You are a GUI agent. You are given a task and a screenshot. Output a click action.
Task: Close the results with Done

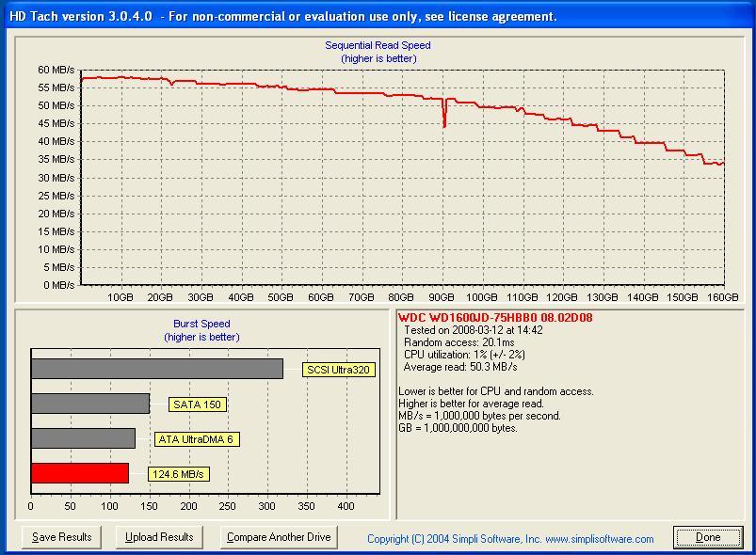point(708,537)
